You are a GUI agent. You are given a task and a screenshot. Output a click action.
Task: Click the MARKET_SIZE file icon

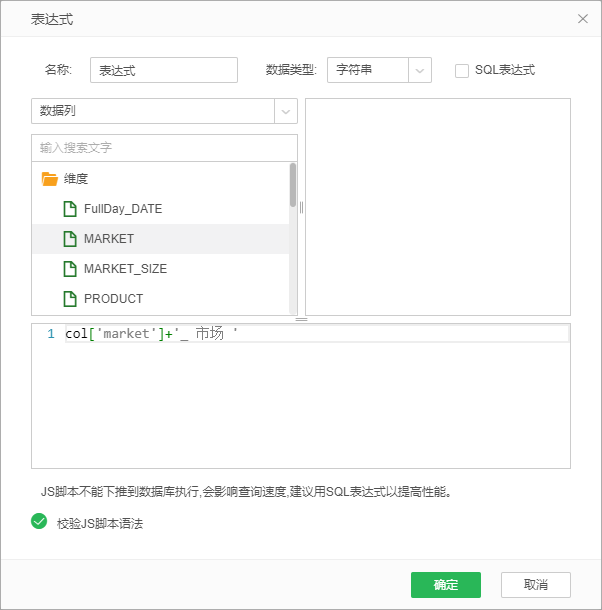70,269
